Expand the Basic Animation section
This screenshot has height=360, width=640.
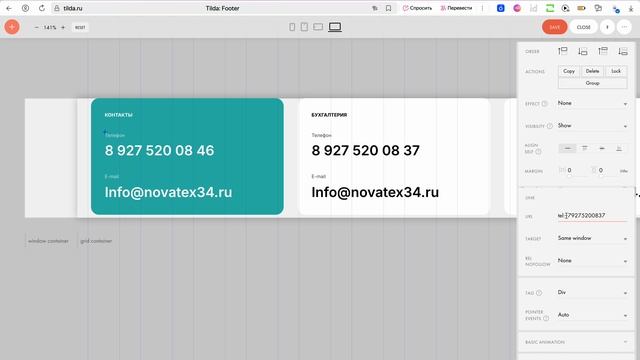click(x=576, y=342)
